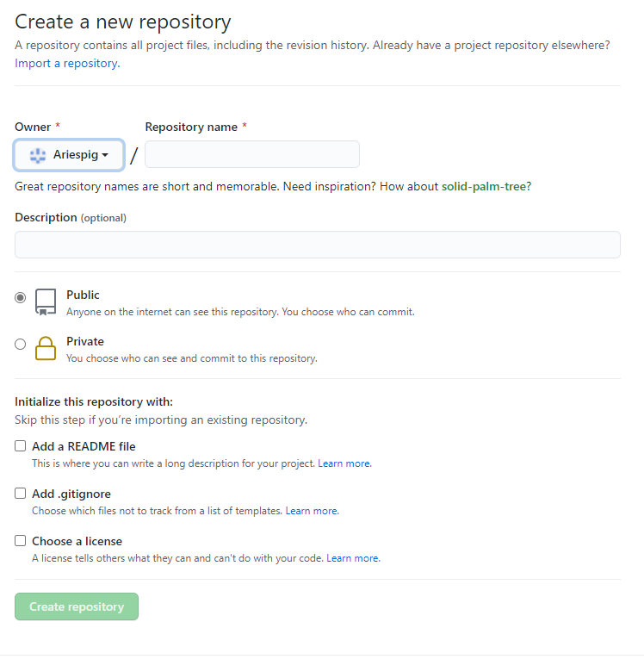Open Learn more link for README
The image size is (644, 659).
(344, 463)
